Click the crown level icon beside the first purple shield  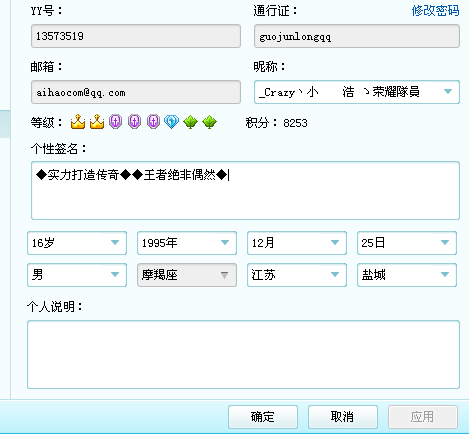97,122
